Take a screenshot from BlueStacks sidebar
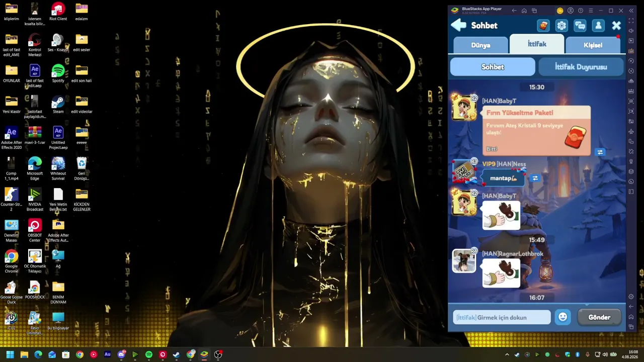Viewport: 644px width, 362px height. click(x=631, y=101)
